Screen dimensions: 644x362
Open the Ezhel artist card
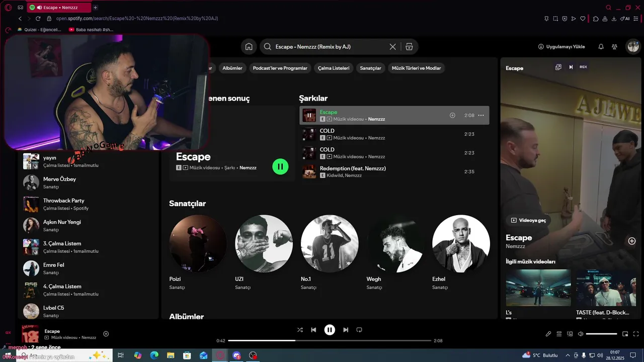point(461,253)
